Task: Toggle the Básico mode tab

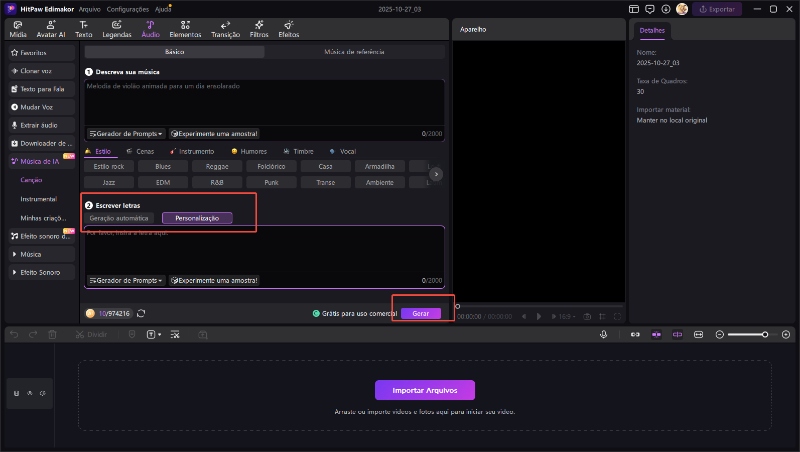Action: pos(174,51)
